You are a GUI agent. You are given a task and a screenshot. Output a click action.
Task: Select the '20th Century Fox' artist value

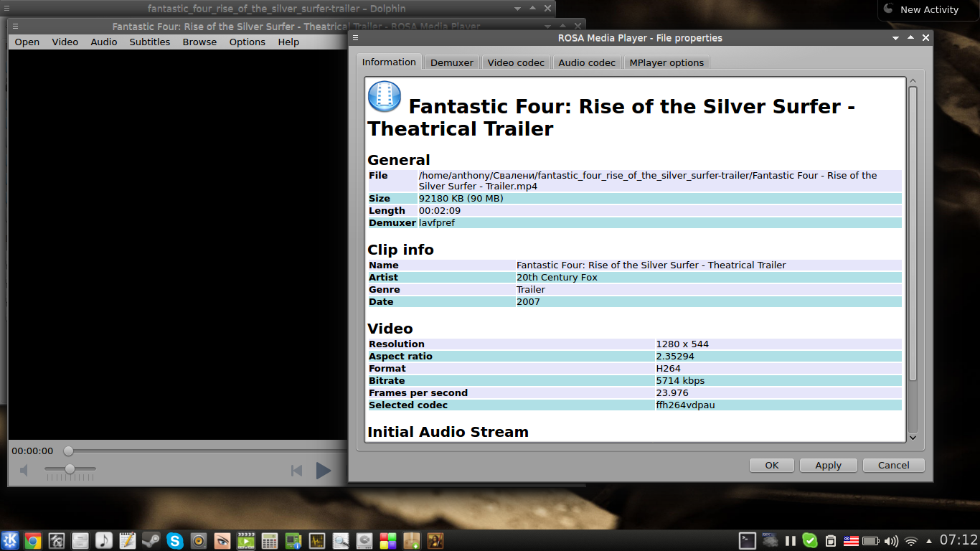click(557, 277)
